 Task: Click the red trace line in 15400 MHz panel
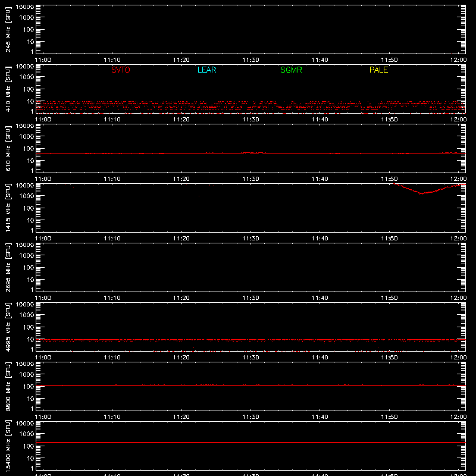pyautogui.click(x=250, y=442)
